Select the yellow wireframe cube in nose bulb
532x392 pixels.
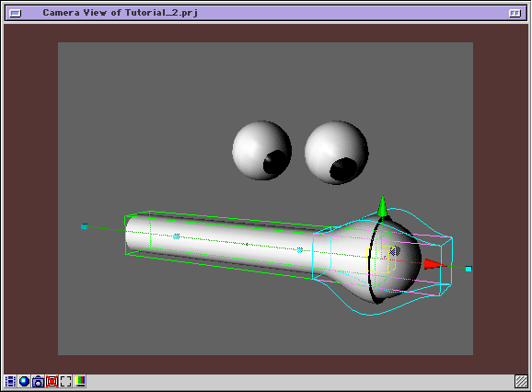[x=381, y=259]
